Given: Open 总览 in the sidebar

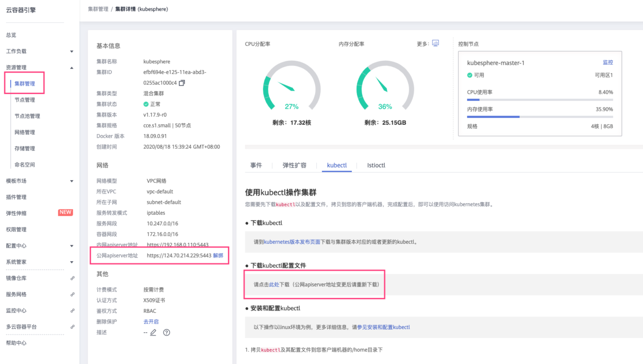Looking at the screenshot, I should [11, 35].
